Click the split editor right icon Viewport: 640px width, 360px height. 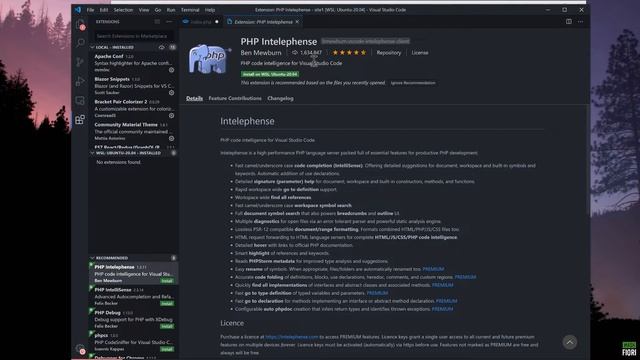tap(569, 22)
